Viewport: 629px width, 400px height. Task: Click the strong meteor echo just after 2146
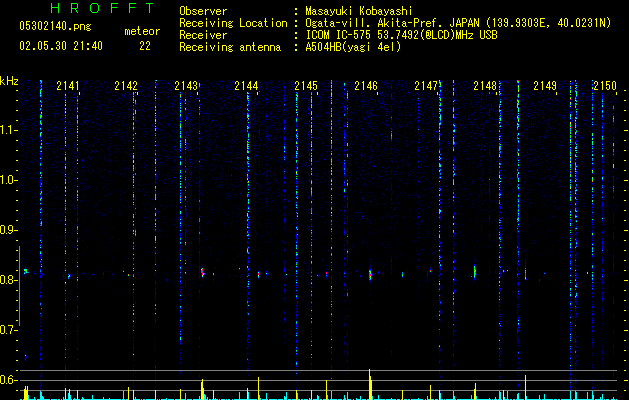pyautogui.click(x=370, y=274)
